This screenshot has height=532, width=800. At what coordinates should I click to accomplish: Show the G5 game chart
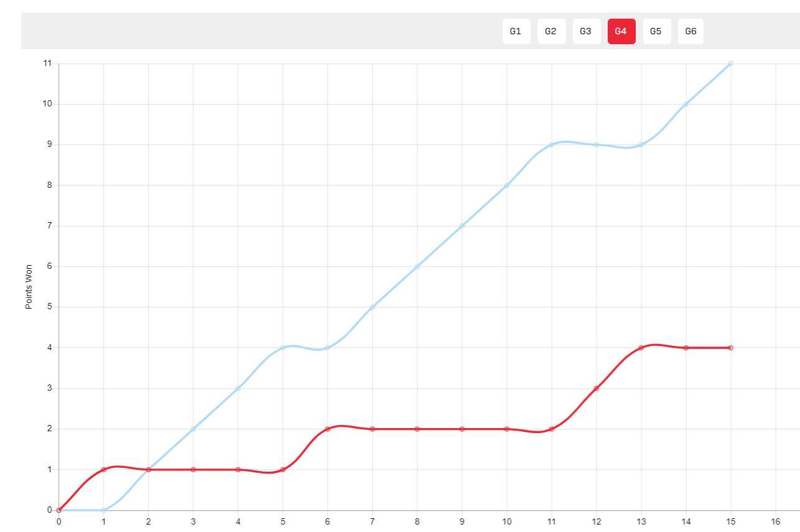[x=656, y=31]
